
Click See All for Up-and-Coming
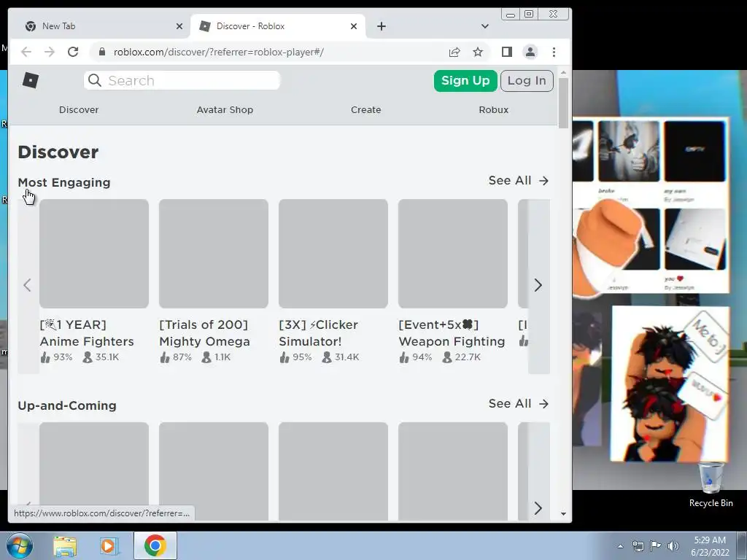click(519, 403)
